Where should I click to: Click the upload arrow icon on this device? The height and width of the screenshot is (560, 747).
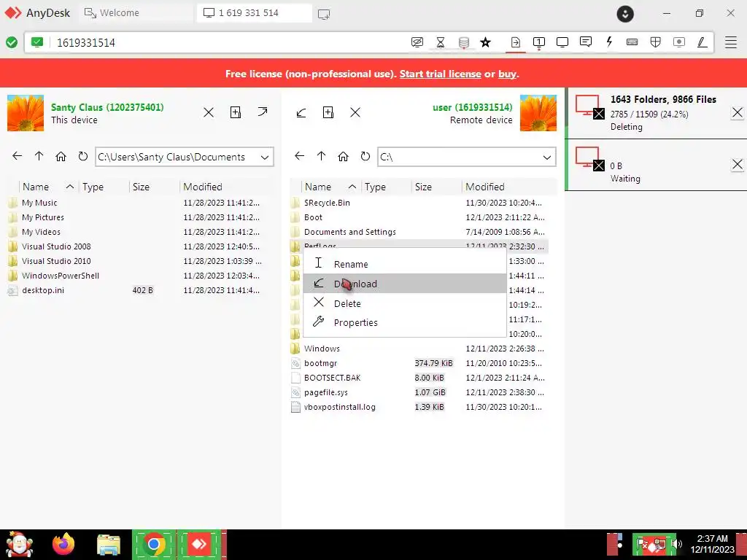click(263, 112)
